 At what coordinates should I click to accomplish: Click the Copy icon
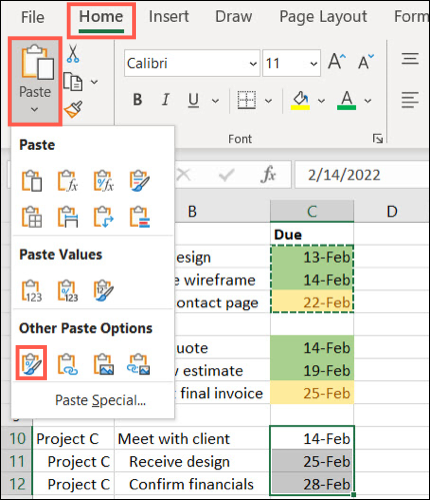(73, 82)
